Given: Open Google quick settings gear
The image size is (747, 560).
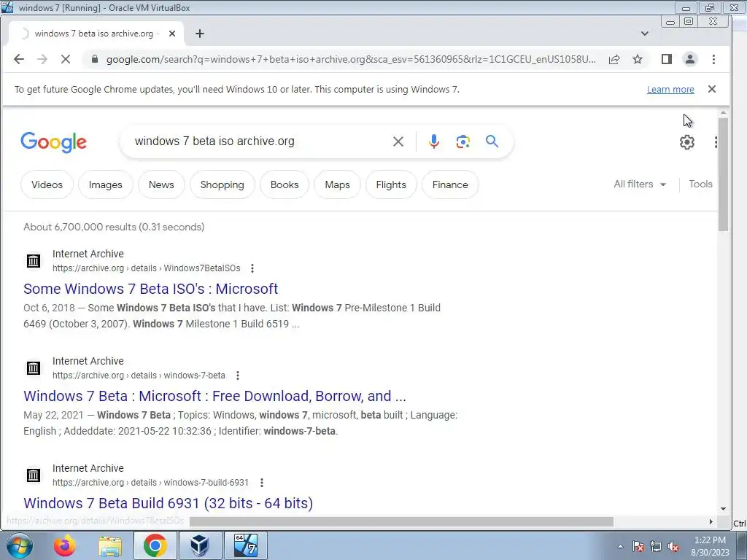Looking at the screenshot, I should coord(686,142).
